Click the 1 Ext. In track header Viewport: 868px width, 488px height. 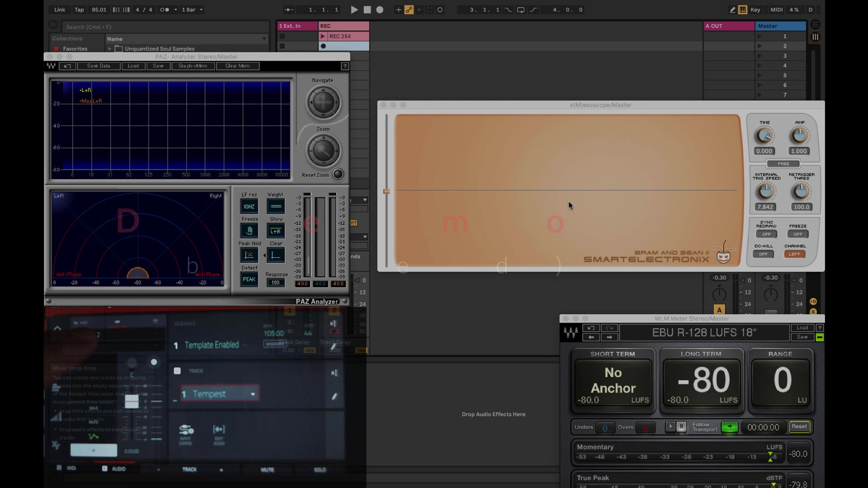297,26
